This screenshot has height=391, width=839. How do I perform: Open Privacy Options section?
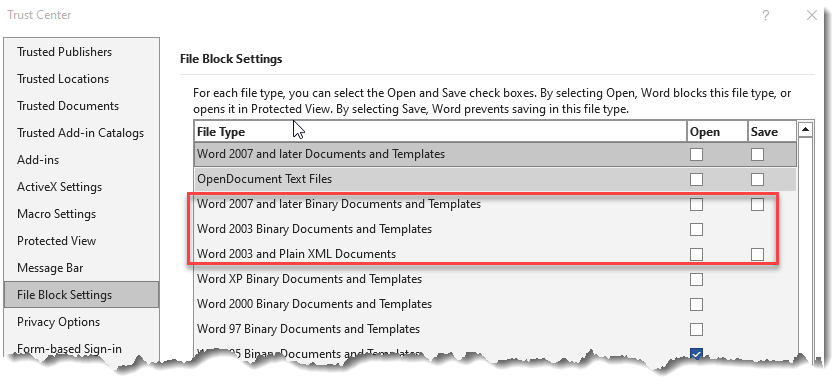click(81, 322)
